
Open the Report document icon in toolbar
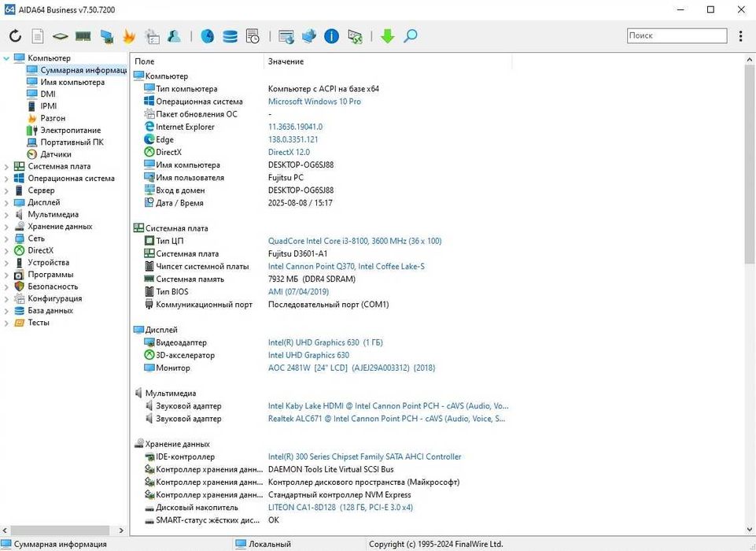click(38, 35)
